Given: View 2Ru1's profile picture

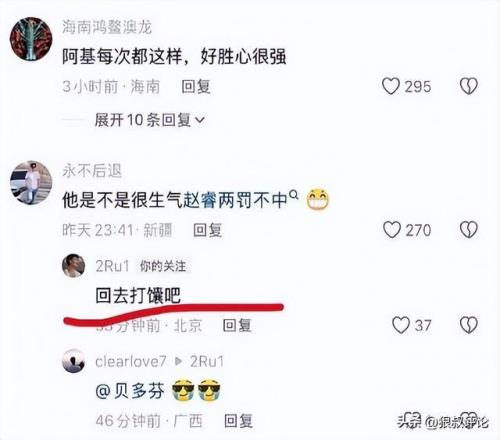Looking at the screenshot, I should pos(74,266).
